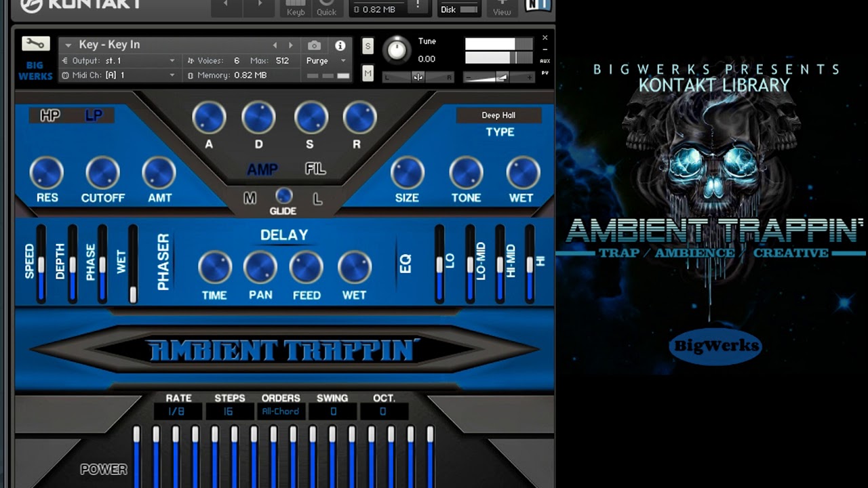The height and width of the screenshot is (488, 868).
Task: Toggle the L glide mode
Action: 317,199
